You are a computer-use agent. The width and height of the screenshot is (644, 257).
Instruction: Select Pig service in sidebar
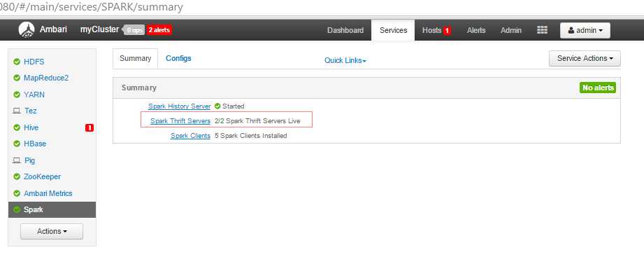click(x=29, y=160)
